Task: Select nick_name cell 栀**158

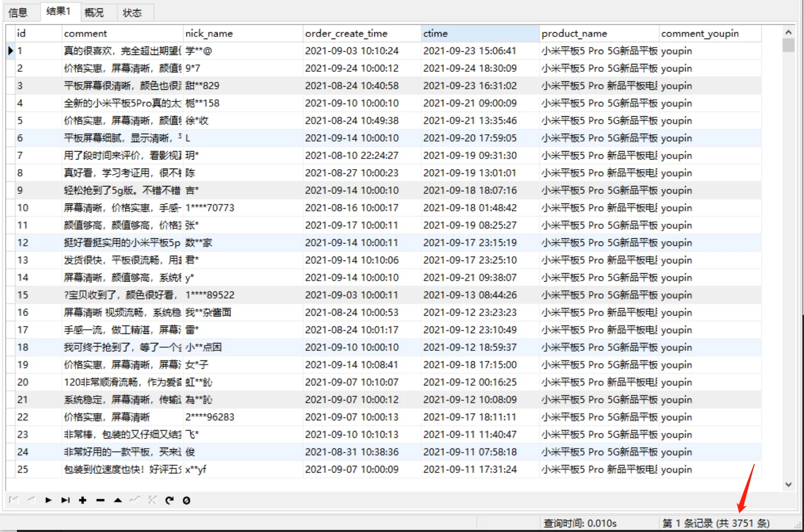Action: (243, 103)
